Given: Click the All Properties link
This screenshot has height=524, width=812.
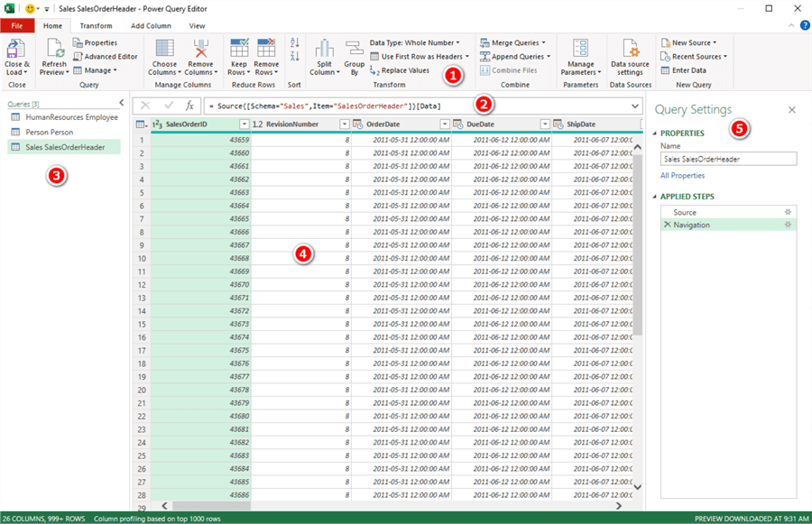Looking at the screenshot, I should (684, 176).
